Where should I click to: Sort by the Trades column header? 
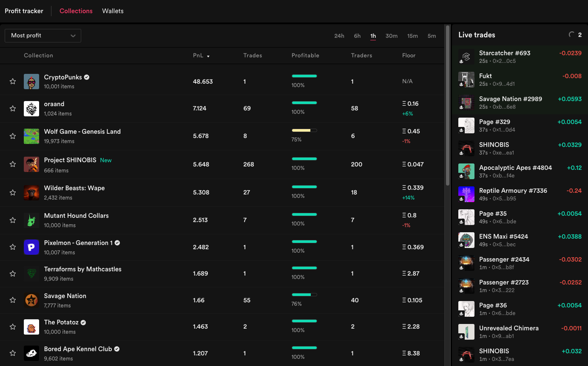pos(253,56)
